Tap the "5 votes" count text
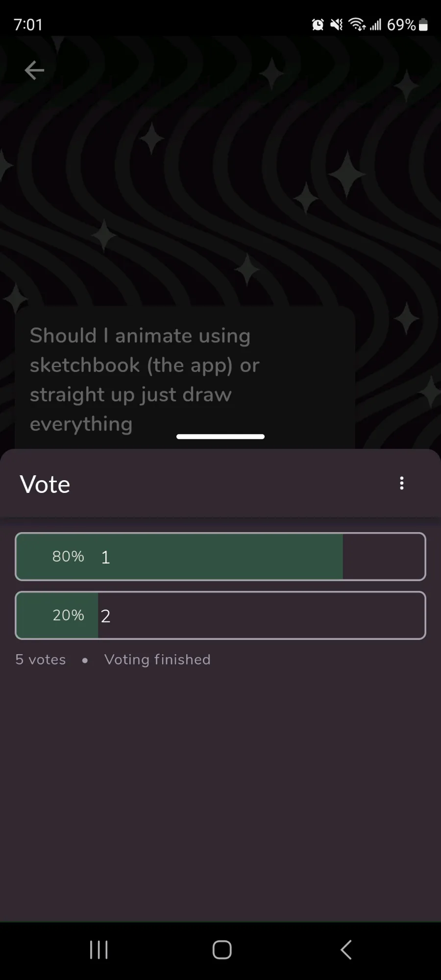 pyautogui.click(x=41, y=660)
